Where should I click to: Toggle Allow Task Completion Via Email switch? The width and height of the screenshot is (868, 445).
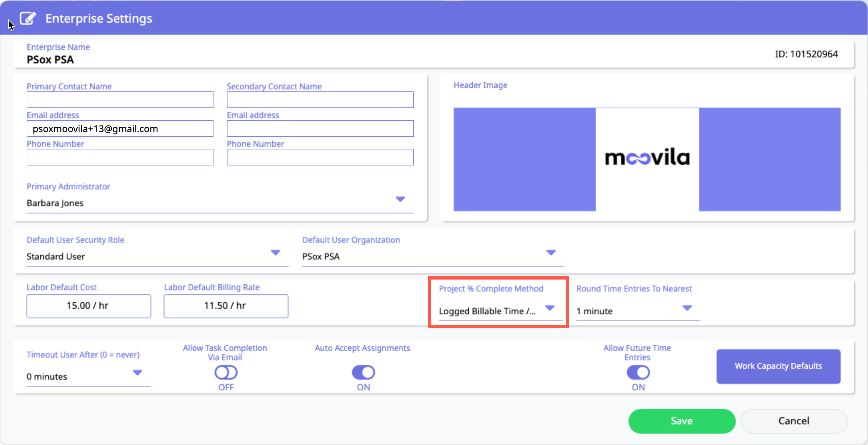[x=226, y=373]
